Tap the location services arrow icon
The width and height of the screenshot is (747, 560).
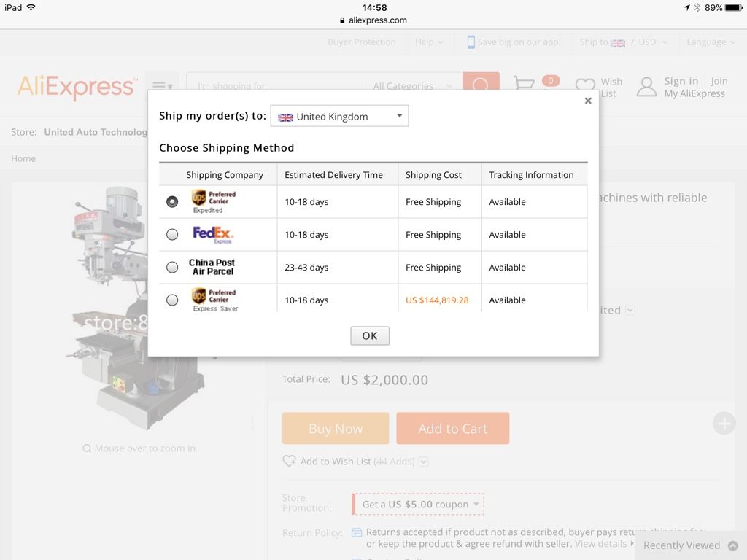click(x=686, y=7)
